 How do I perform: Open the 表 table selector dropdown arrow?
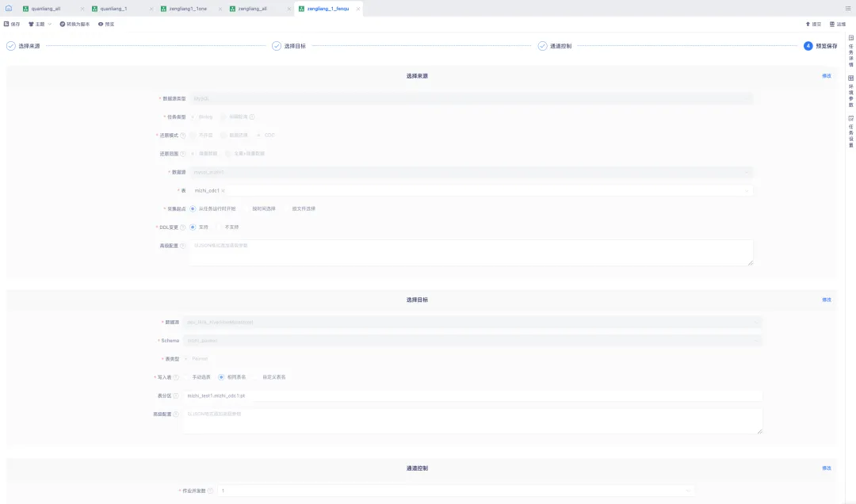746,191
